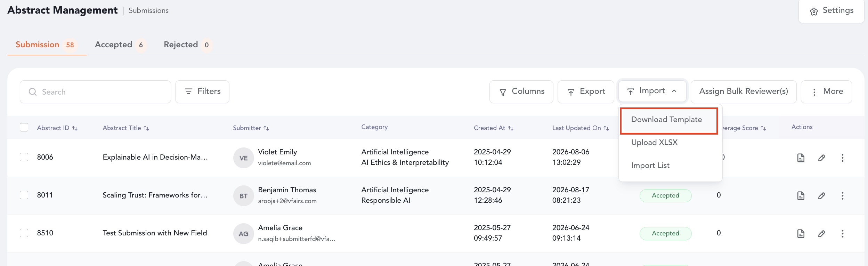Open three-dot menu for abstract 8011
Viewport: 868px width, 266px height.
pos(843,196)
